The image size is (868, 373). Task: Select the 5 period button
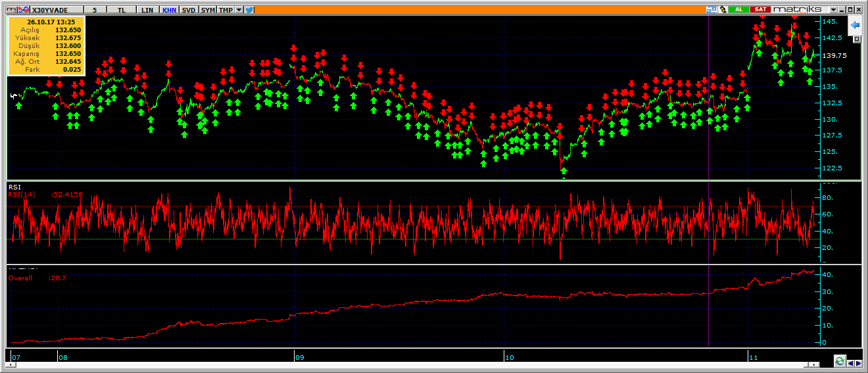pos(95,10)
